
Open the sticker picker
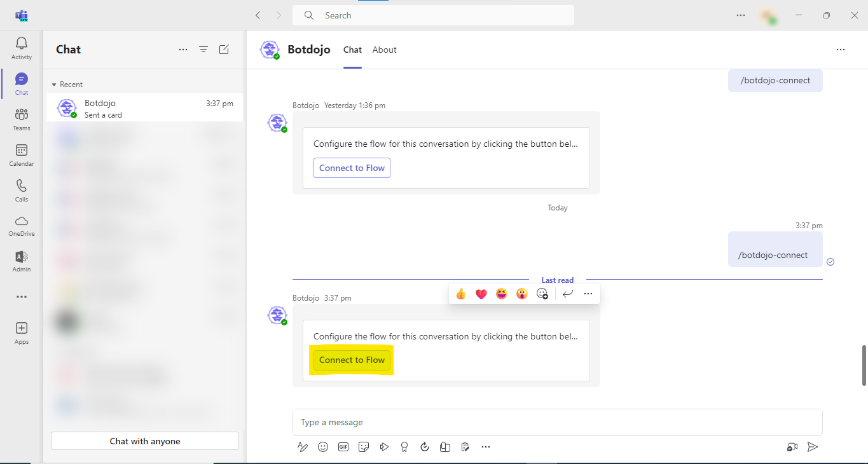click(364, 447)
